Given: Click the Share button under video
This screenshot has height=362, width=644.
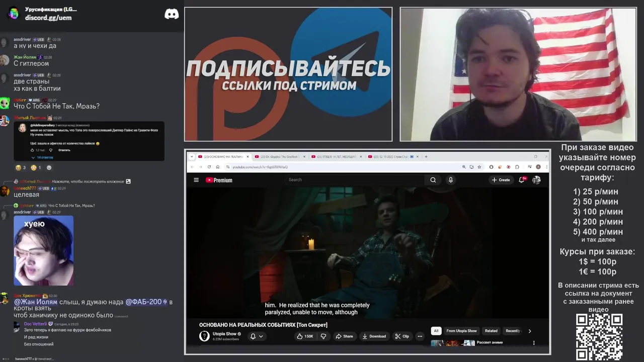Looking at the screenshot, I should 344,336.
